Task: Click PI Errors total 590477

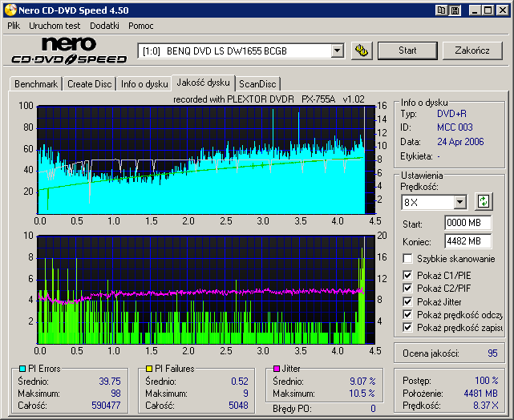Action: pos(106,406)
